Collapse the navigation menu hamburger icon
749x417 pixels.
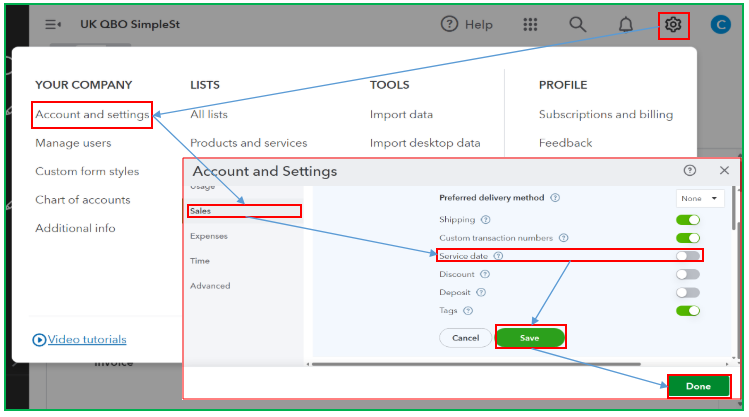(53, 24)
